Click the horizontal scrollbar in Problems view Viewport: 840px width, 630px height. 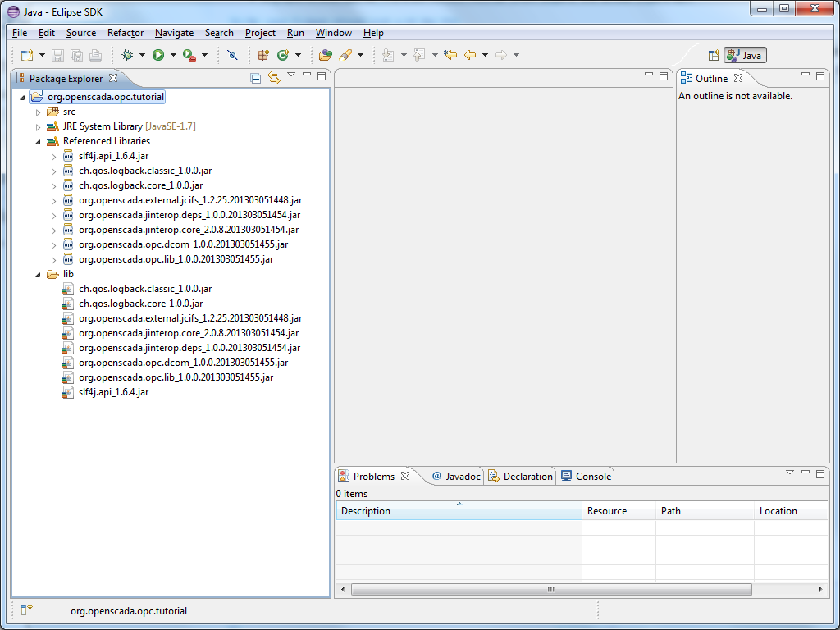(x=551, y=589)
